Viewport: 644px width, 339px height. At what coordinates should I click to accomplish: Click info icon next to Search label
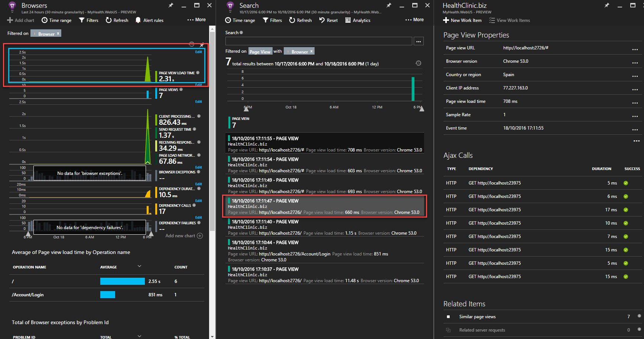pyautogui.click(x=241, y=33)
